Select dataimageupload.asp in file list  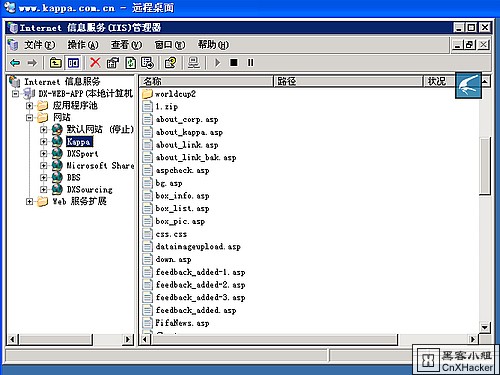coord(198,247)
